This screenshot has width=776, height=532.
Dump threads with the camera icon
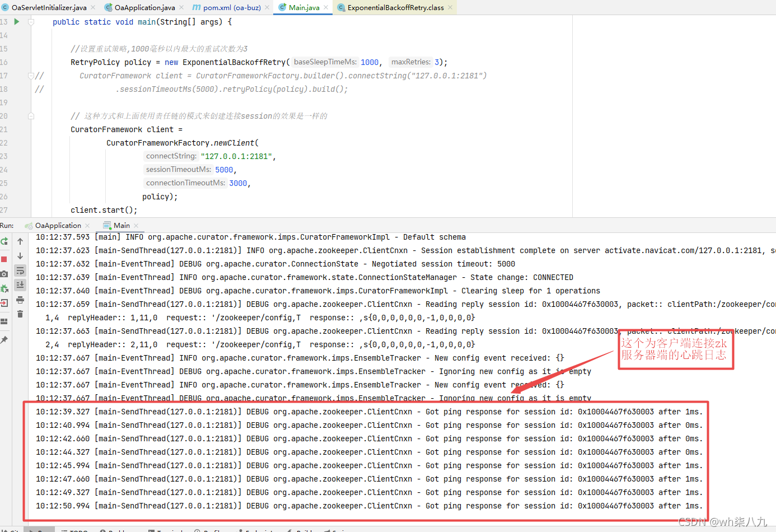point(4,274)
